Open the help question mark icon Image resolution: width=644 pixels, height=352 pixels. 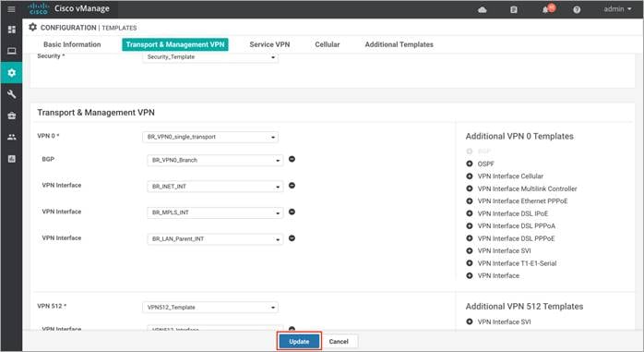tap(577, 9)
